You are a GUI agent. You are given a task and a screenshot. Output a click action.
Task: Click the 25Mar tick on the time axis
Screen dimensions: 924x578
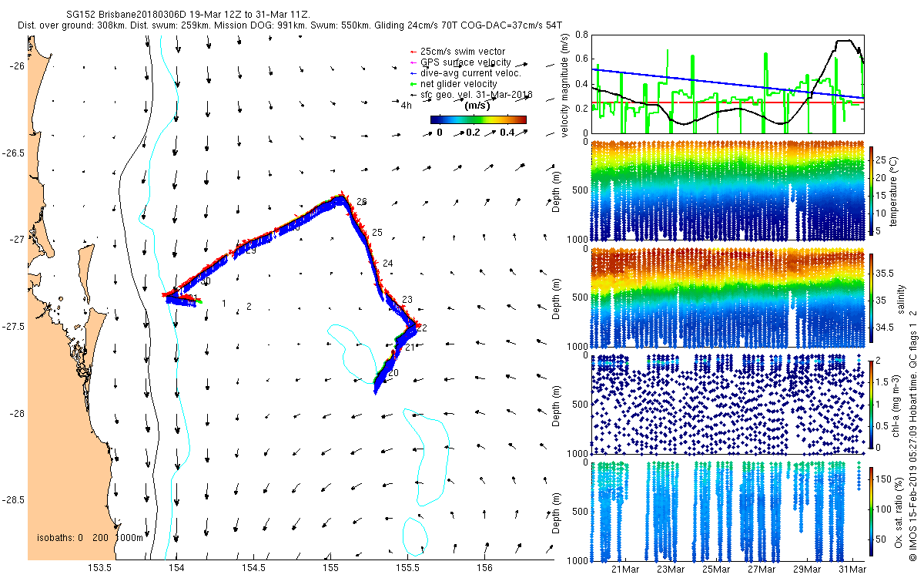point(716,570)
